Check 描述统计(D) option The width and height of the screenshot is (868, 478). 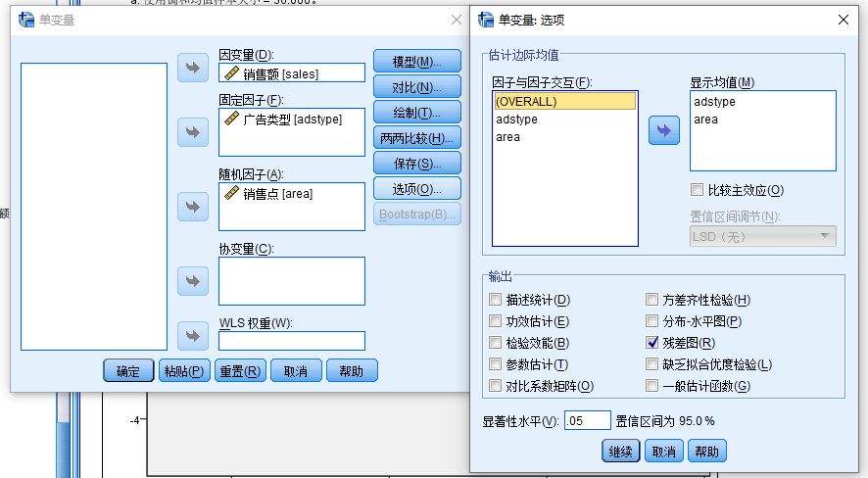click(495, 300)
